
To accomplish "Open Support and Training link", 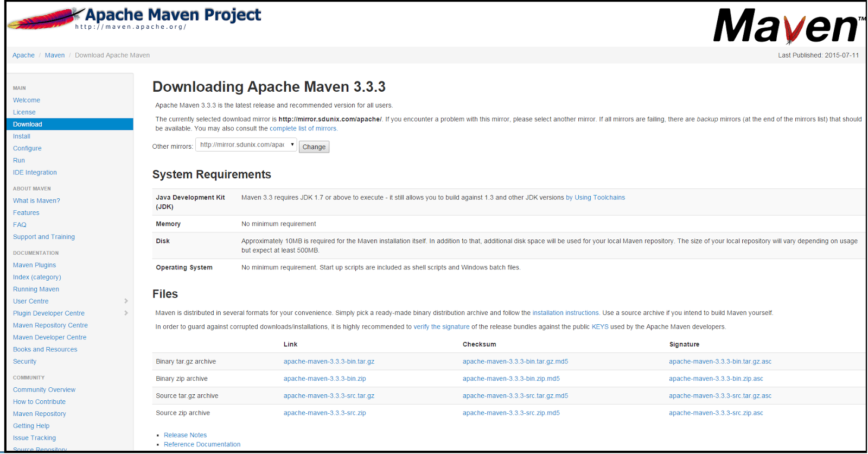I will 44,237.
